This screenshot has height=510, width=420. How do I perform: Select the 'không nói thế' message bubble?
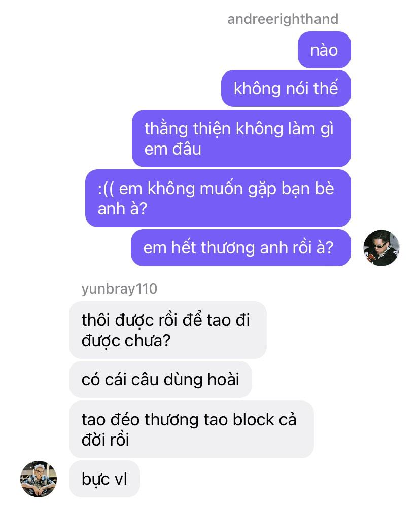(x=286, y=88)
